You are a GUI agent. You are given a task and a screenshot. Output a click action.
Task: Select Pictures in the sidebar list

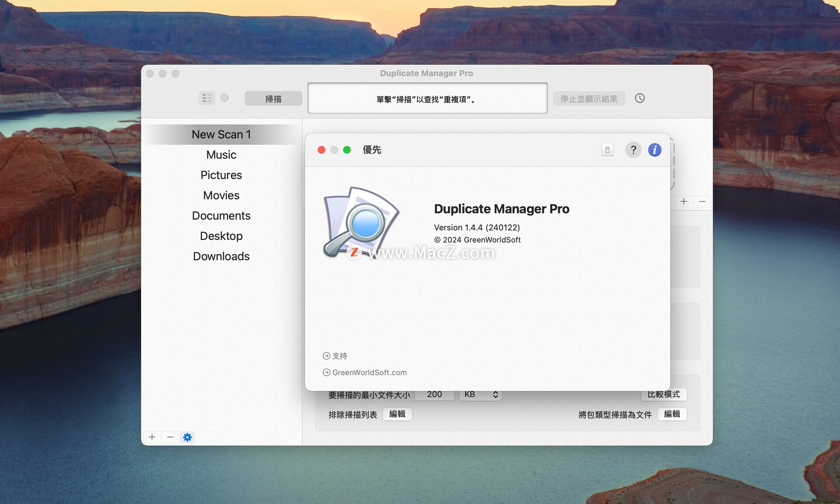tap(221, 175)
